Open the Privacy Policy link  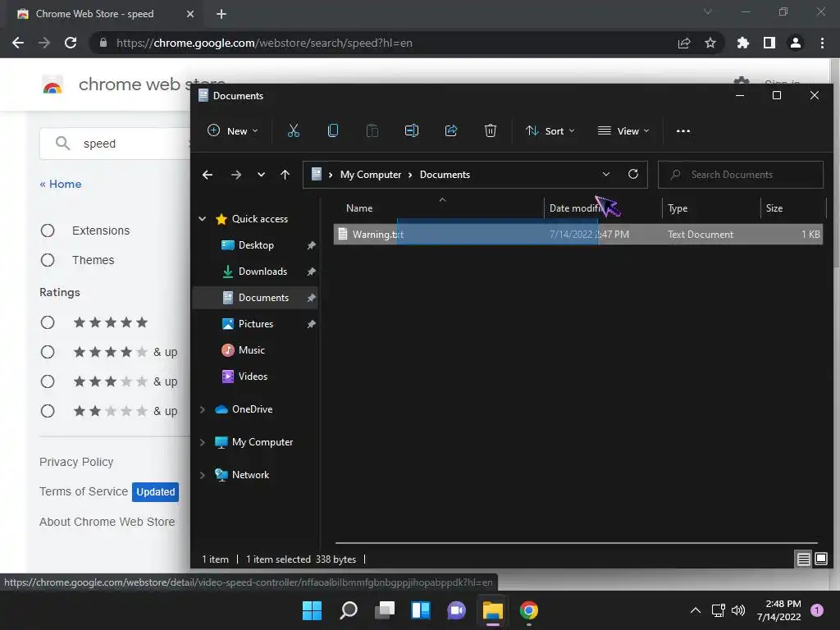76,462
